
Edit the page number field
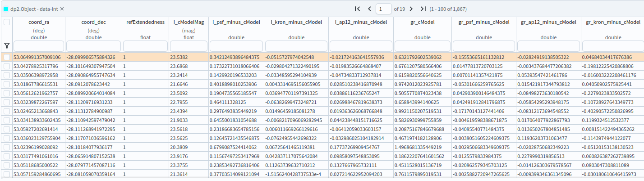tap(383, 9)
